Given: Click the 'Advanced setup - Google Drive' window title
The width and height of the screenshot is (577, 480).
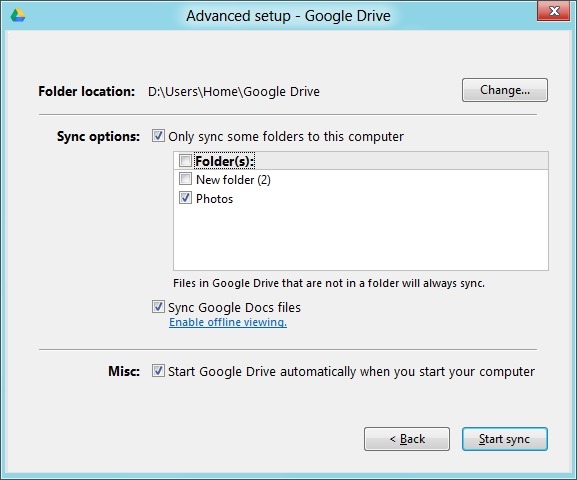Looking at the screenshot, I should tap(288, 16).
